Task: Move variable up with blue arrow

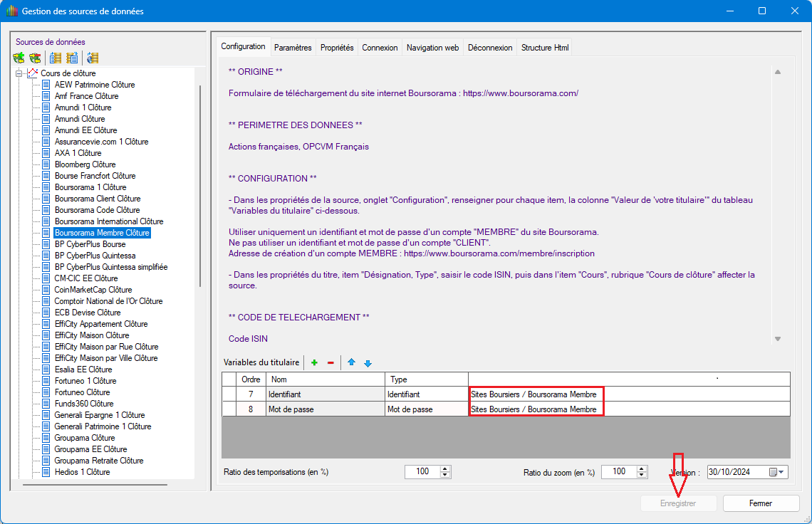Action: (x=351, y=363)
